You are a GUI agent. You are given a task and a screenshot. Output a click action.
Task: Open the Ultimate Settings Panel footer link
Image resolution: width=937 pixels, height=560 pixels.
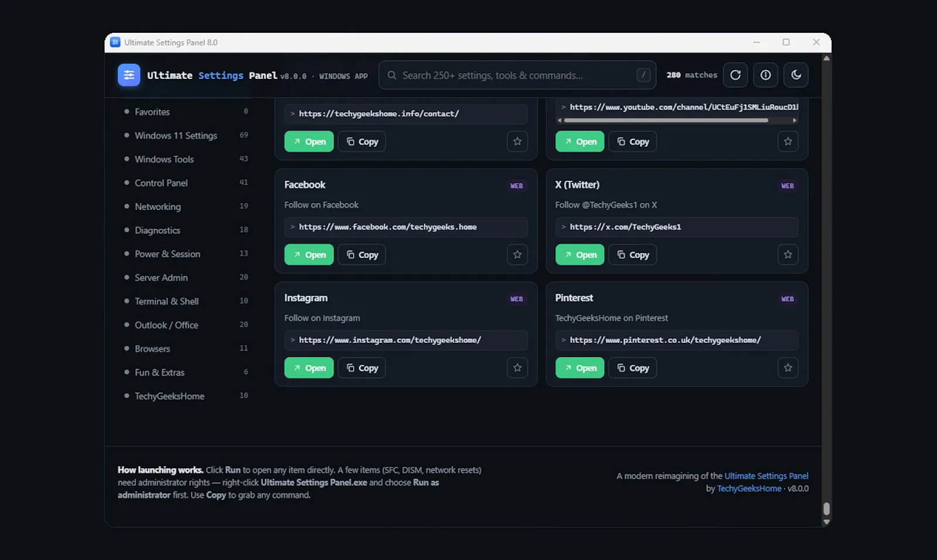tap(766, 476)
